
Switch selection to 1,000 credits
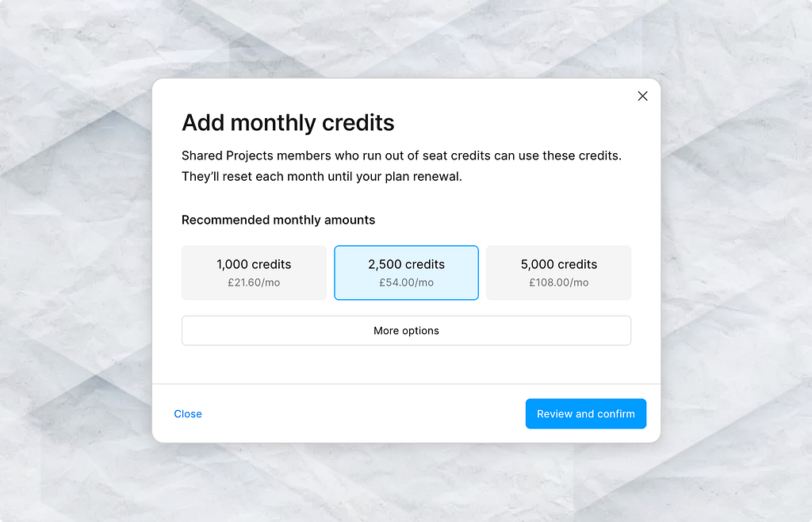point(254,272)
